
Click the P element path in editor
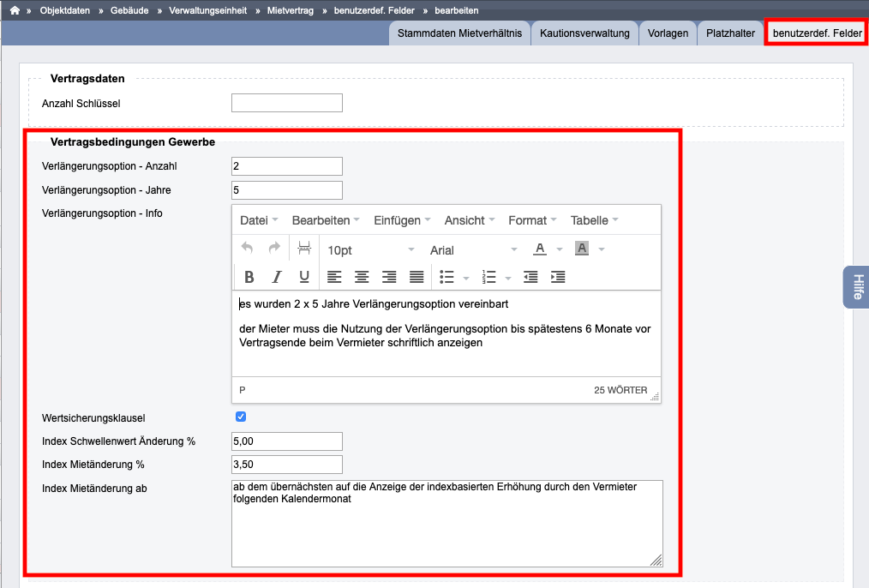(x=243, y=390)
